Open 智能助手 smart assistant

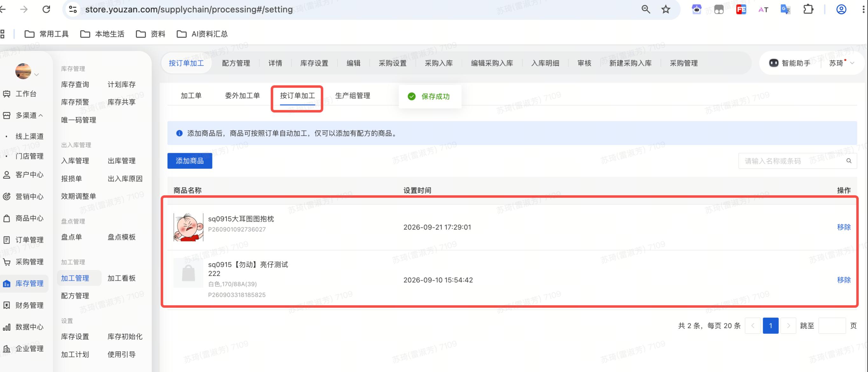[789, 63]
